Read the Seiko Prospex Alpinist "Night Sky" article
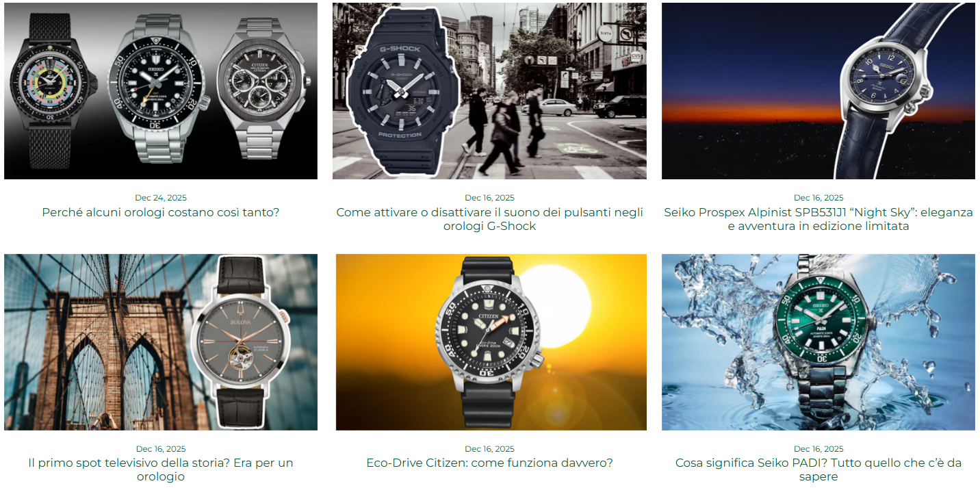 click(x=818, y=219)
